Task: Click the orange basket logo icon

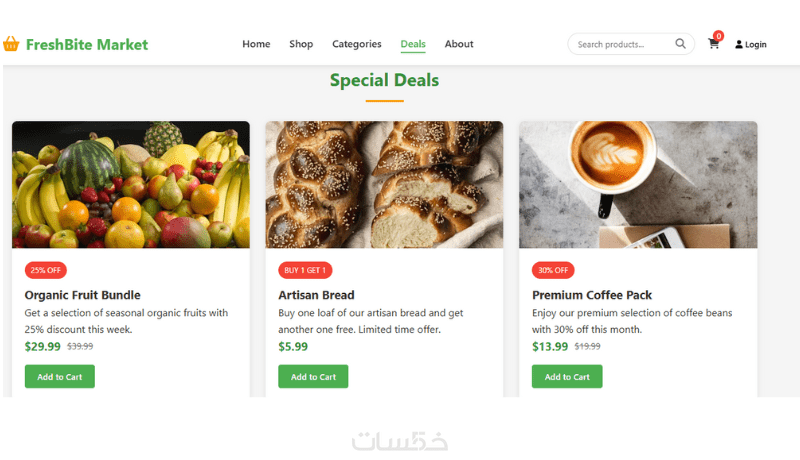Action: click(x=11, y=44)
